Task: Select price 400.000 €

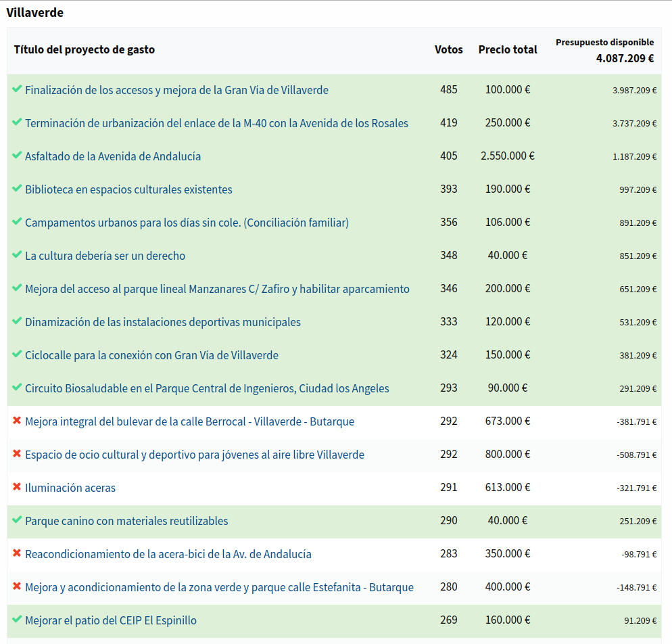Action: [508, 587]
